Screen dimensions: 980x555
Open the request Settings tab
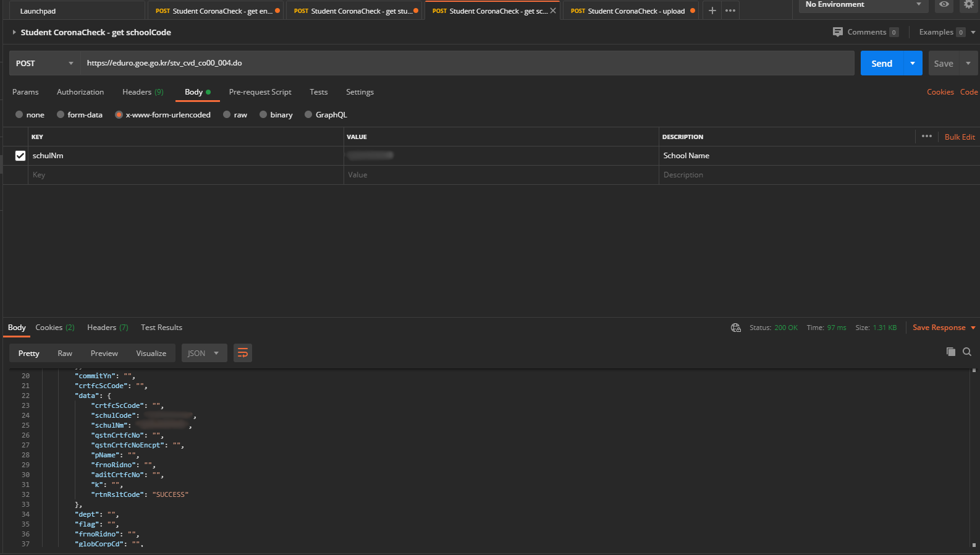(360, 92)
